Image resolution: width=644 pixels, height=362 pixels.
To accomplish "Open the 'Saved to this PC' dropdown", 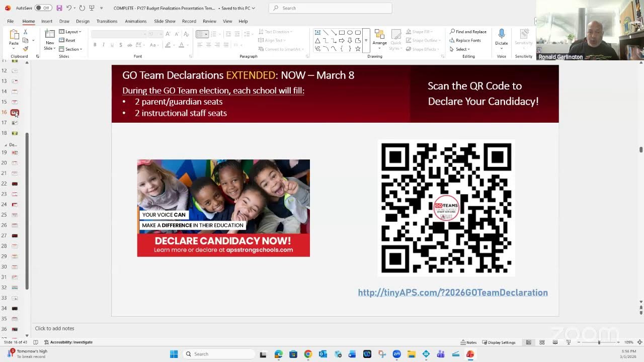I will pyautogui.click(x=237, y=8).
